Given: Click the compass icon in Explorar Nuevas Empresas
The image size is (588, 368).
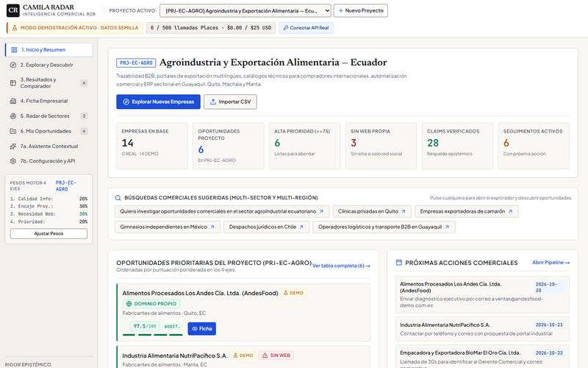Looking at the screenshot, I should [126, 102].
